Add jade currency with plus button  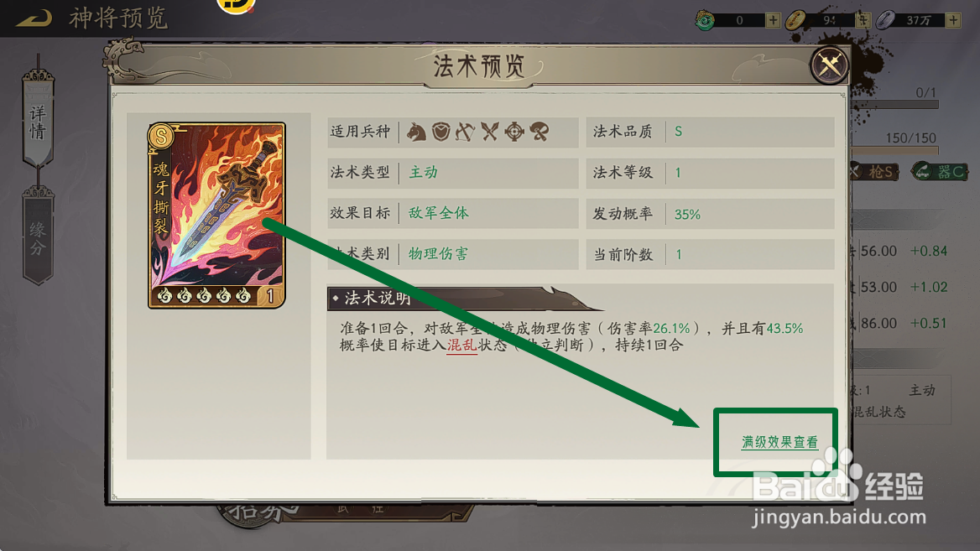pyautogui.click(x=773, y=20)
